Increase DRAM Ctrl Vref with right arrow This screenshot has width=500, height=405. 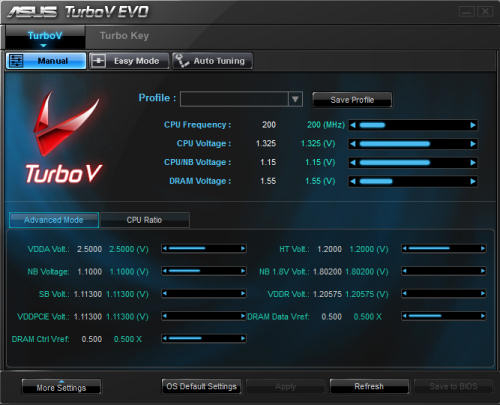[243, 338]
